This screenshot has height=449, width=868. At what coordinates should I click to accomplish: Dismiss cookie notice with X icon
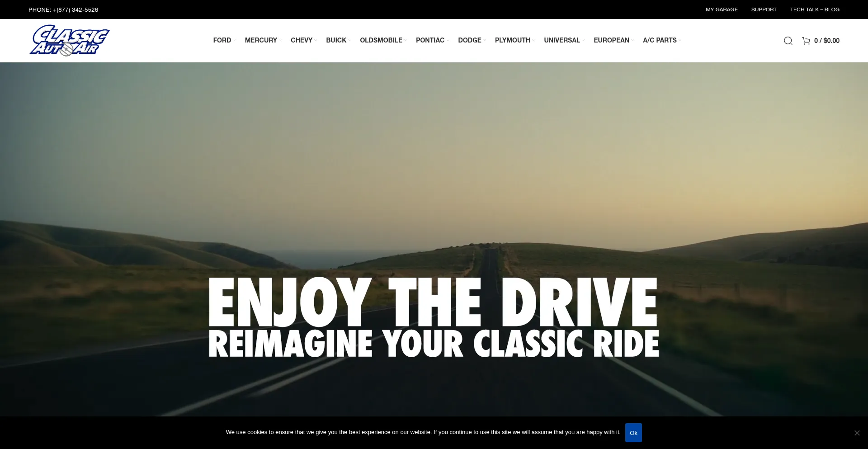(857, 433)
